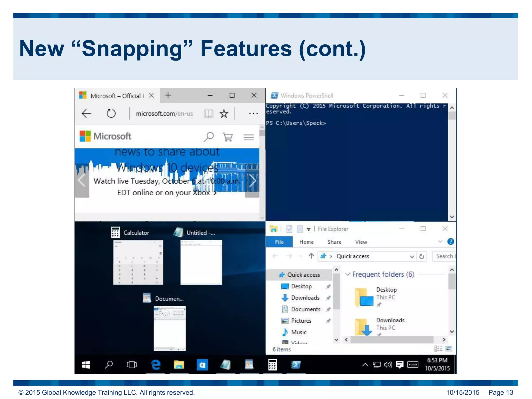Open the View ribbon tab

pyautogui.click(x=361, y=242)
